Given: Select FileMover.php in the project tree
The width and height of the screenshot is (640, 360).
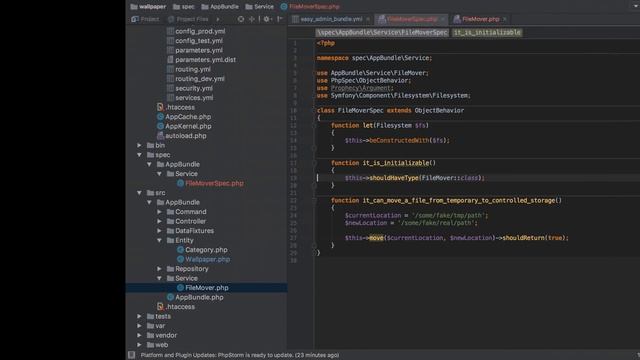Looking at the screenshot, I should 207,288.
